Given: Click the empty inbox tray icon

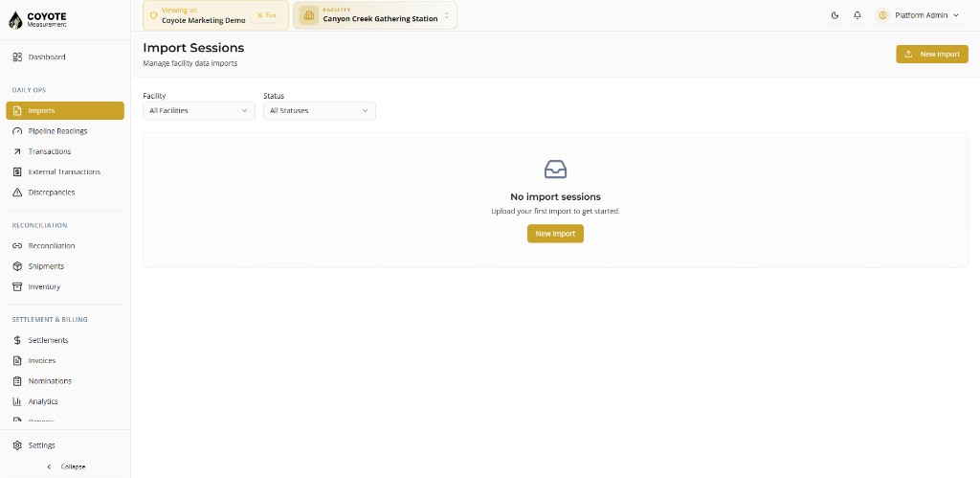Looking at the screenshot, I should click(556, 169).
